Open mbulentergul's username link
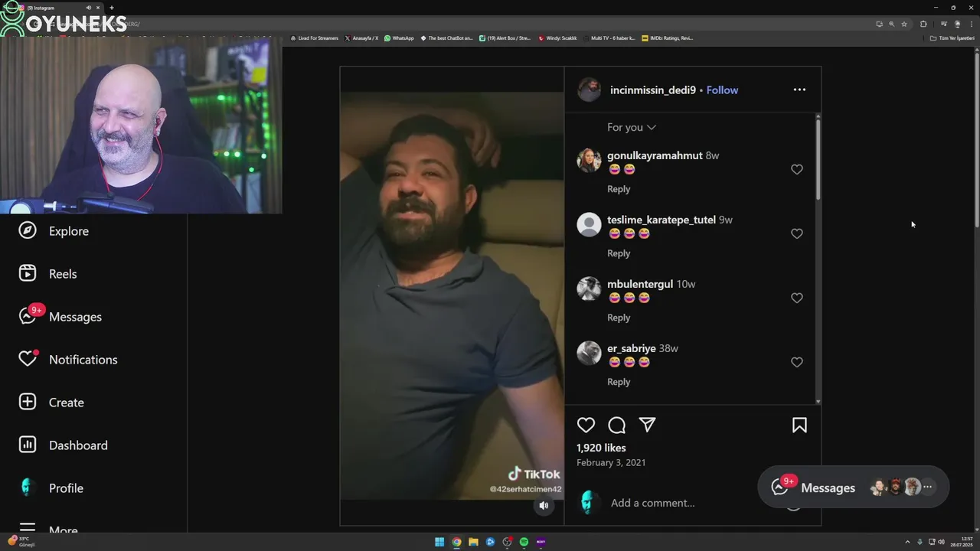Image resolution: width=980 pixels, height=551 pixels. (x=640, y=284)
